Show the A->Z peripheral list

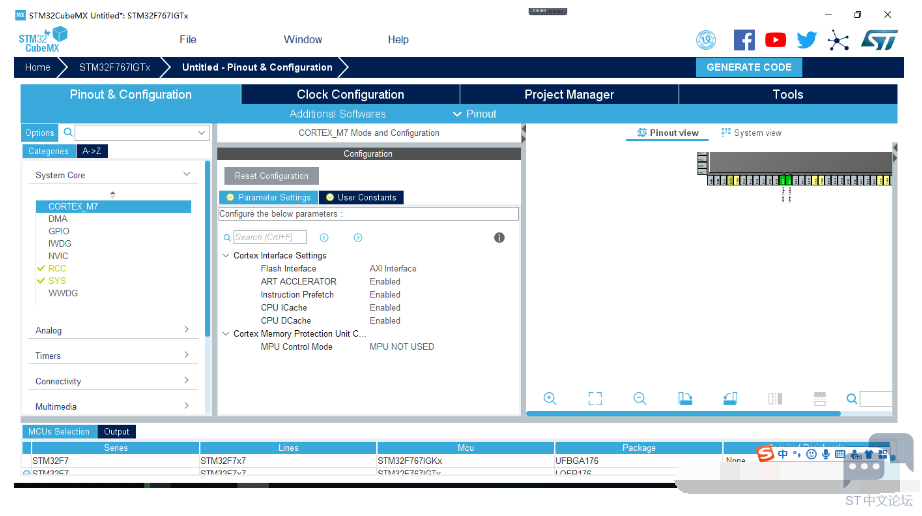point(91,151)
